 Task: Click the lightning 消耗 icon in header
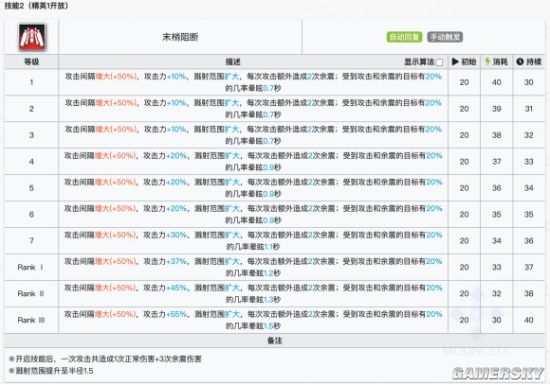[488, 61]
